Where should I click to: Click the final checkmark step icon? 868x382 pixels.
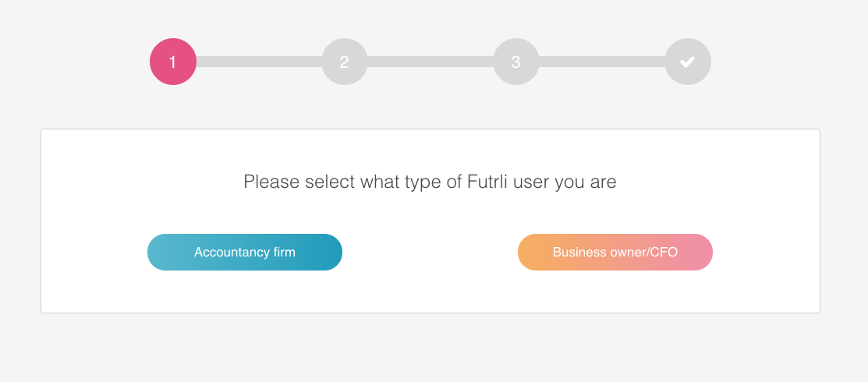pyautogui.click(x=688, y=62)
